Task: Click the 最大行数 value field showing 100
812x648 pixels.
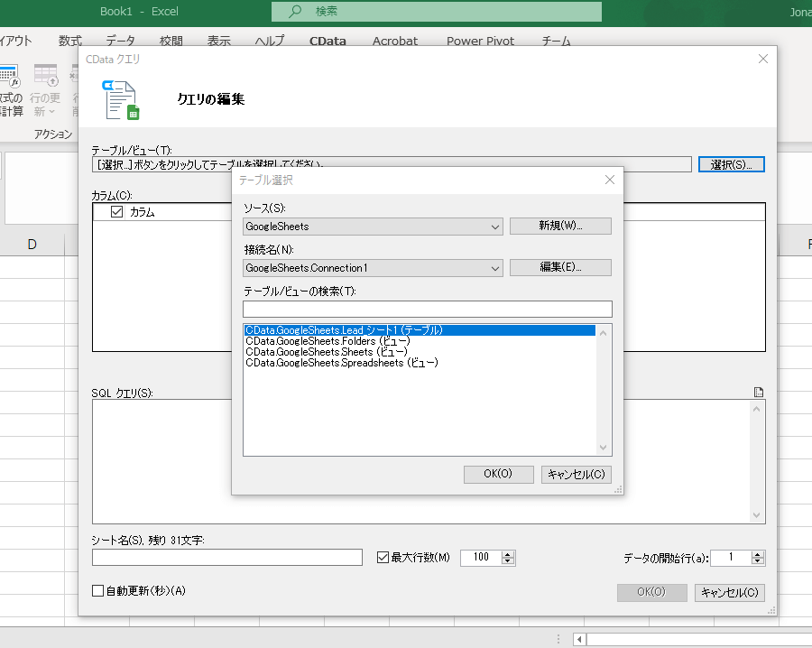Action: click(x=481, y=558)
